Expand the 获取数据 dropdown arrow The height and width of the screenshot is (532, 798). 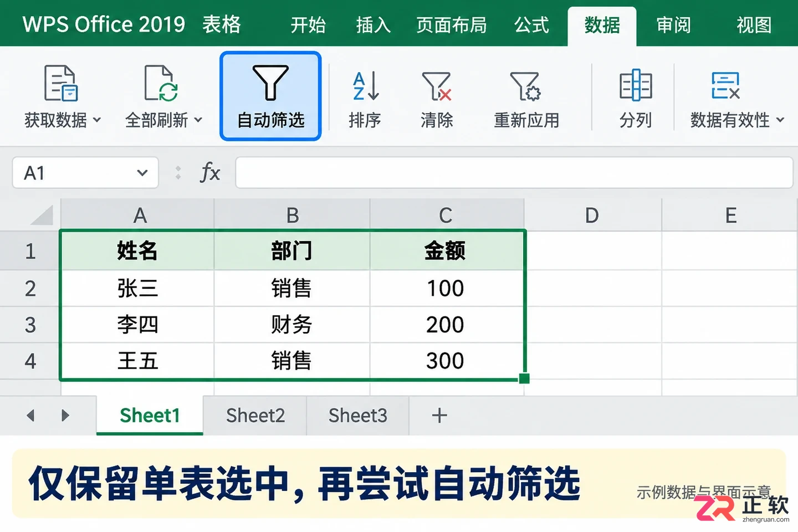(x=97, y=120)
